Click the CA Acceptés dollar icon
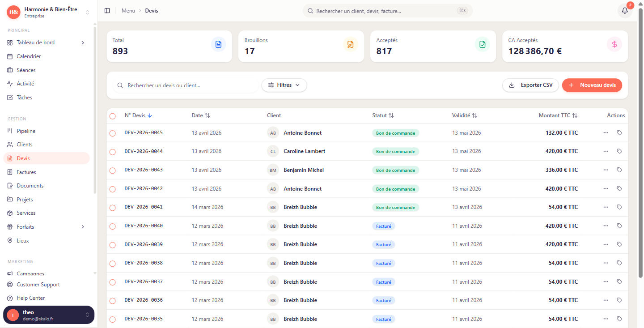Image resolution: width=644 pixels, height=328 pixels. coord(614,44)
